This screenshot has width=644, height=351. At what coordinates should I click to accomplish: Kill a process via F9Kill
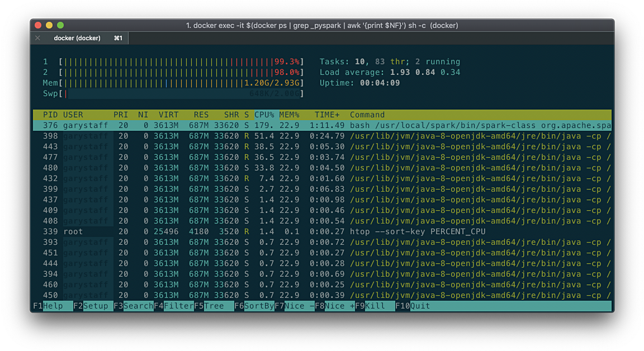[x=369, y=306]
